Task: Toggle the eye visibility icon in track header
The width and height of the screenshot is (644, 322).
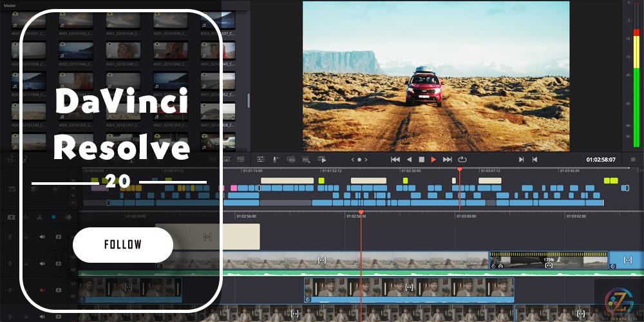Action: [68, 217]
